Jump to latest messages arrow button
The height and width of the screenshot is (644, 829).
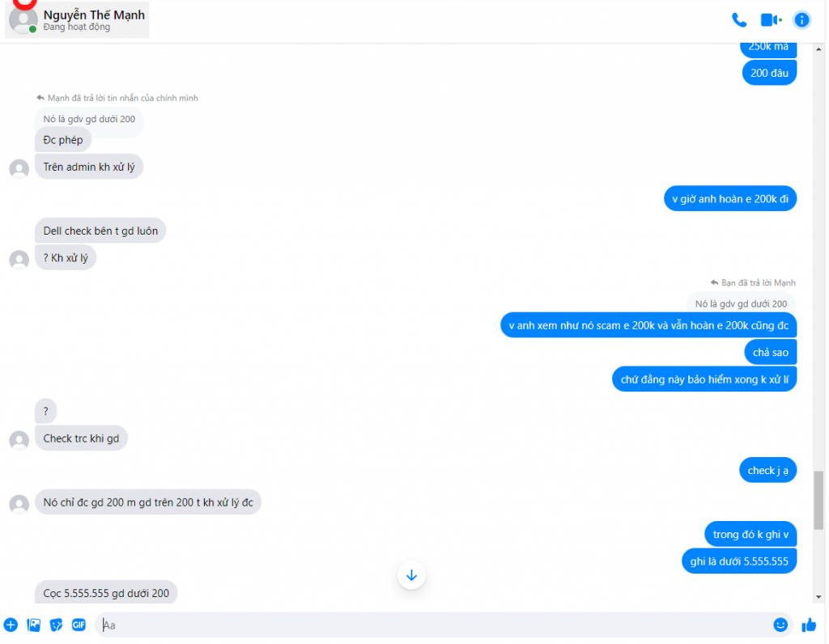tap(411, 574)
